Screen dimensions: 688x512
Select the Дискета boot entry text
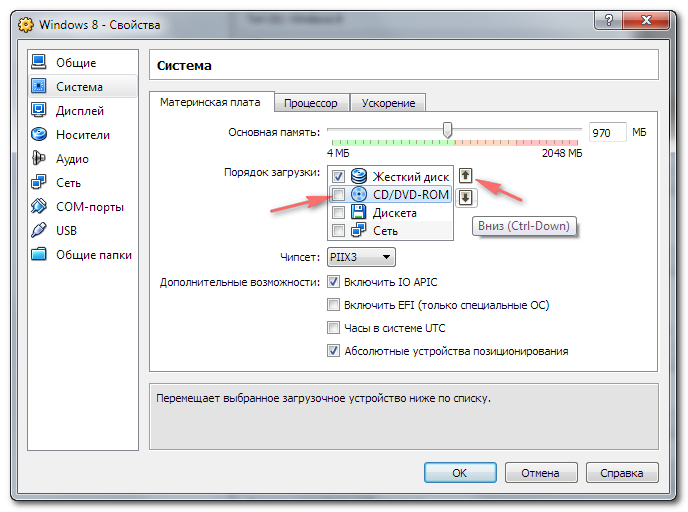point(394,213)
